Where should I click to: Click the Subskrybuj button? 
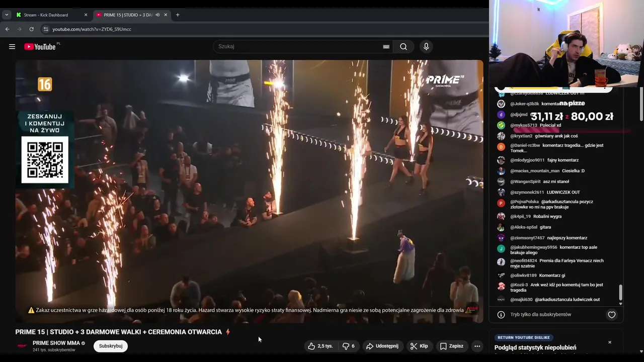coord(111,346)
